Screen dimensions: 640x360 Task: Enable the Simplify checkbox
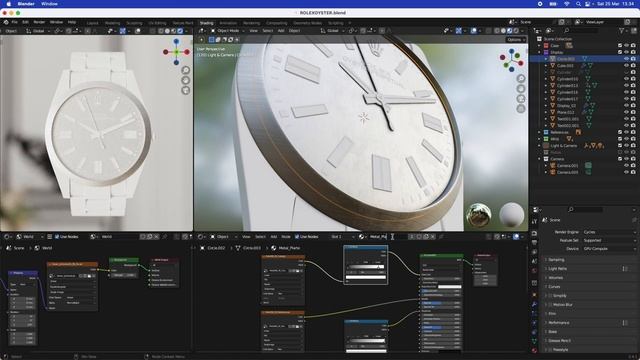tap(550, 296)
